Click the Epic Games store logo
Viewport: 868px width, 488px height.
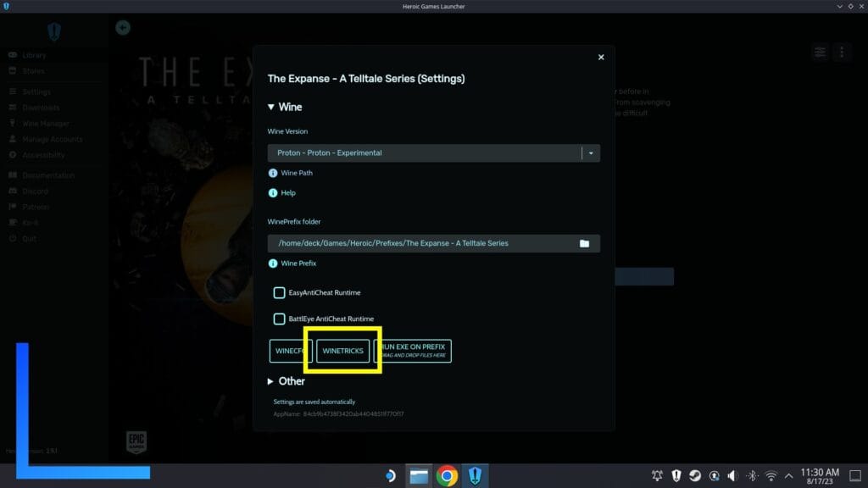(136, 442)
